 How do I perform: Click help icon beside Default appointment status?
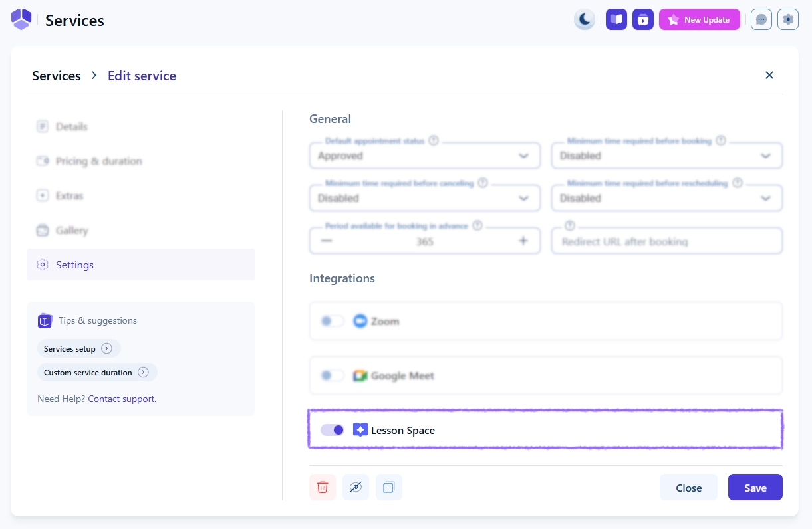434,140
